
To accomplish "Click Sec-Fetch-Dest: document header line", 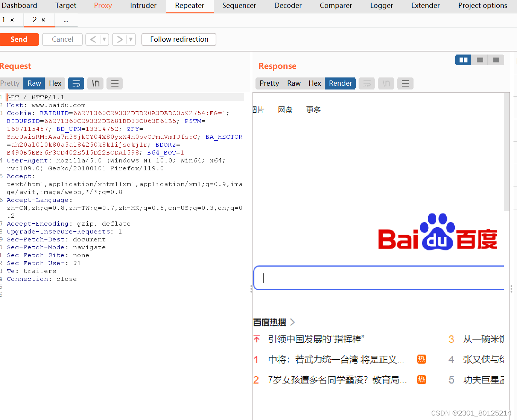I will [x=56, y=240].
